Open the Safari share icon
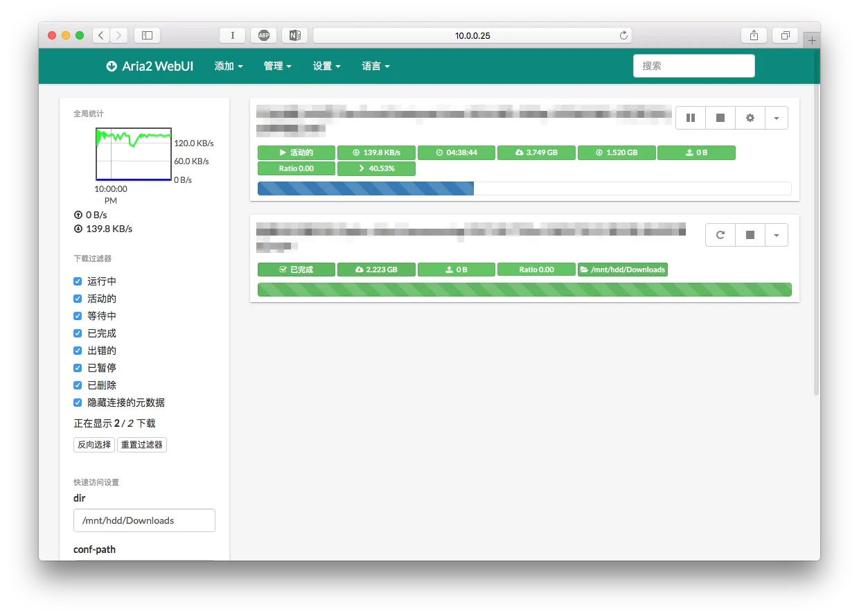Screen dimensions: 859x616 [x=754, y=35]
